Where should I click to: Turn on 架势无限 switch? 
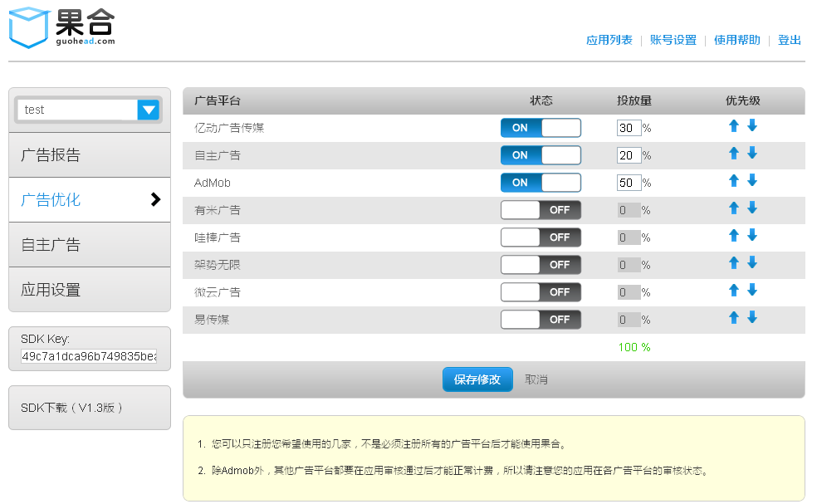pos(541,265)
